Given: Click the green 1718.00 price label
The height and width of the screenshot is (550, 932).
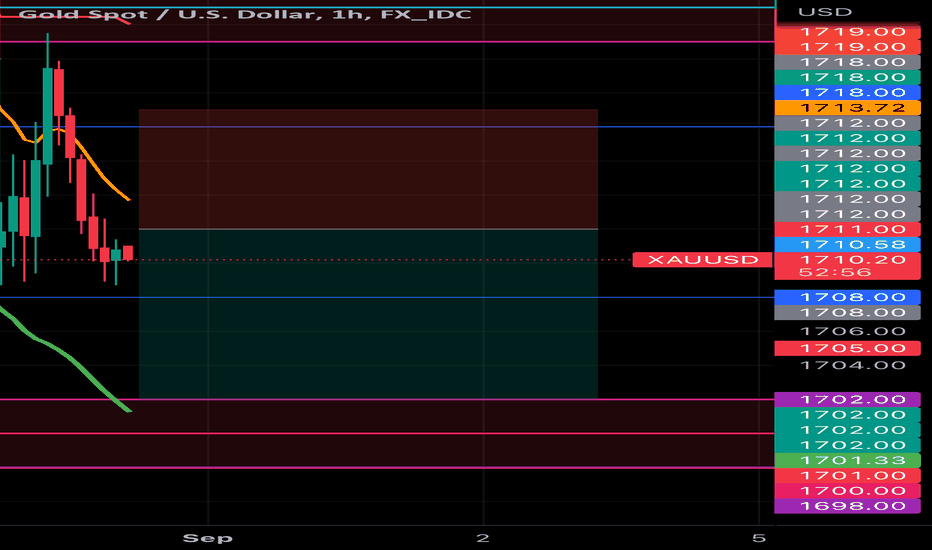Looking at the screenshot, I should (x=848, y=77).
